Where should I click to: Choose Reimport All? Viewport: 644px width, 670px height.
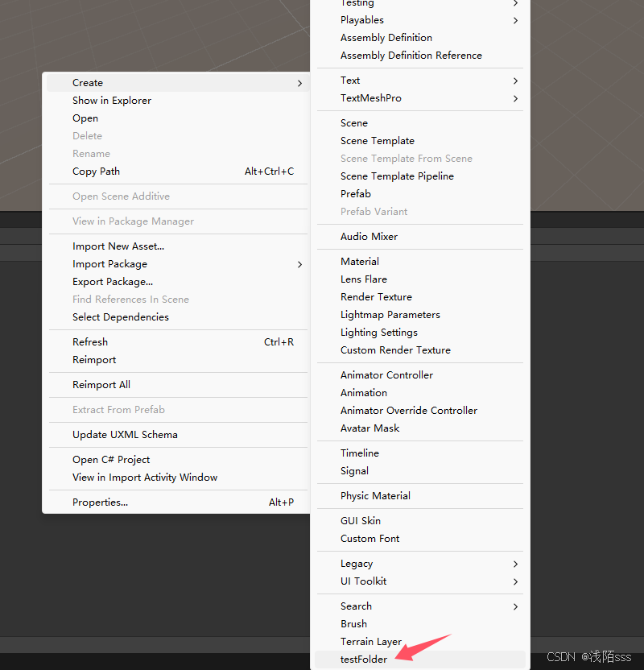pos(178,385)
